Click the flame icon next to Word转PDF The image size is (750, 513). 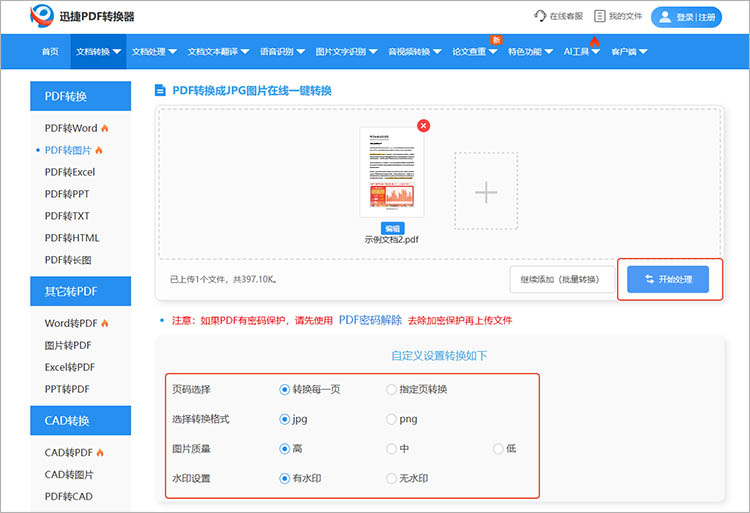click(x=105, y=323)
